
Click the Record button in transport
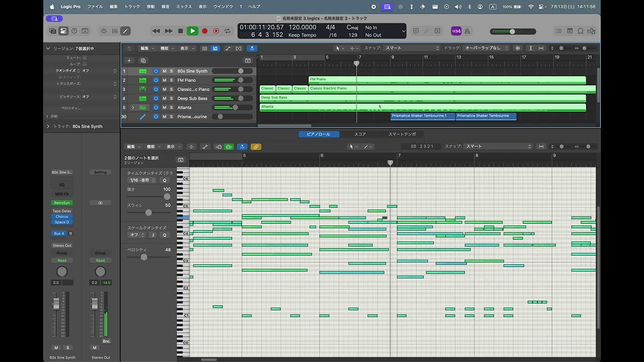click(x=205, y=31)
